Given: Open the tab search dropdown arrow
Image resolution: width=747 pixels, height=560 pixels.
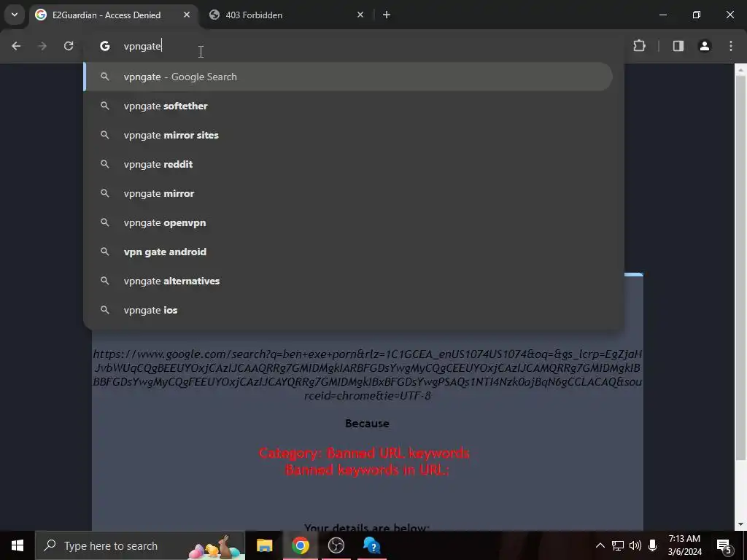Looking at the screenshot, I should [15, 15].
